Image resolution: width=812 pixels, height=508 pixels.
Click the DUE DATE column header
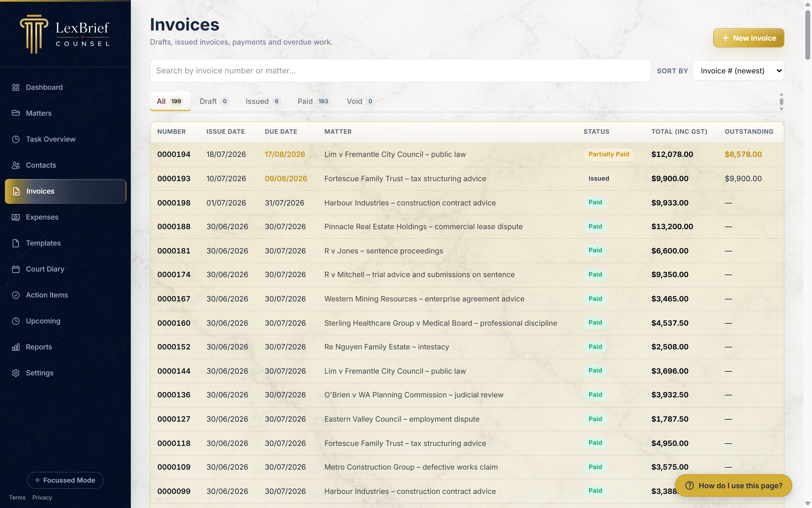(x=281, y=132)
